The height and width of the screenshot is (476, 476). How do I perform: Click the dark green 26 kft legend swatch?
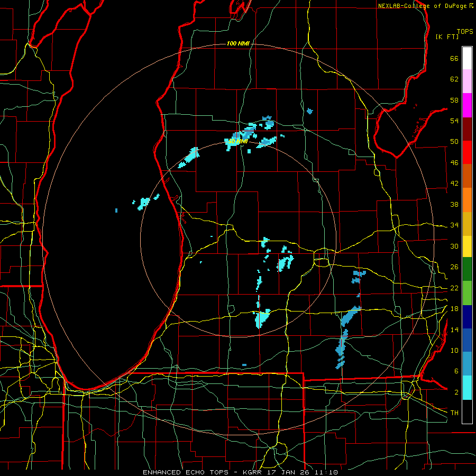click(467, 269)
